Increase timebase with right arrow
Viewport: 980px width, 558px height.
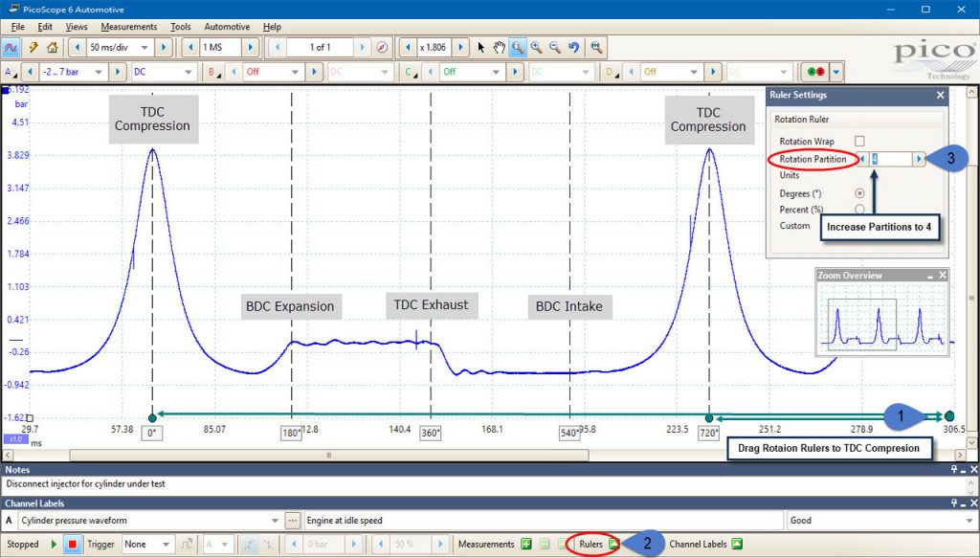[x=164, y=48]
